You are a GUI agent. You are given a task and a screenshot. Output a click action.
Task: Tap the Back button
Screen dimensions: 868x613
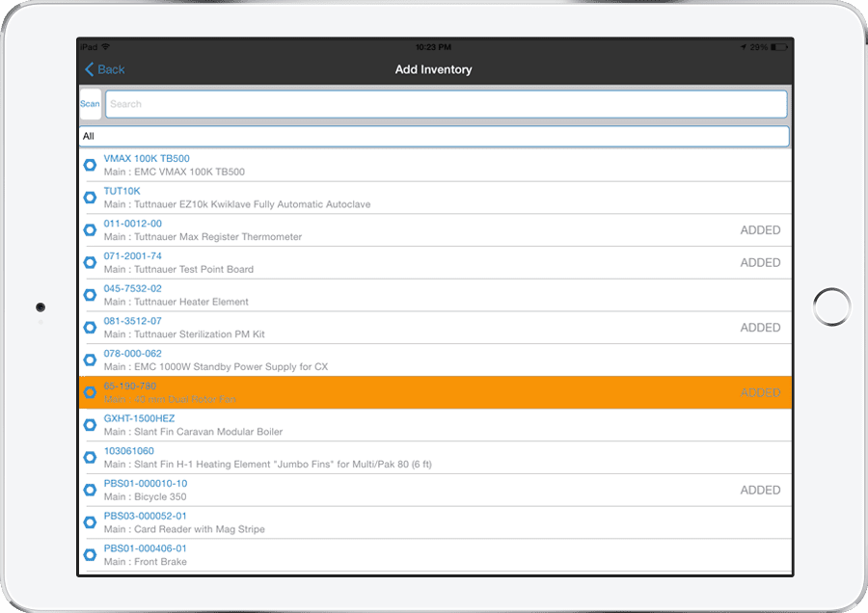(104, 69)
